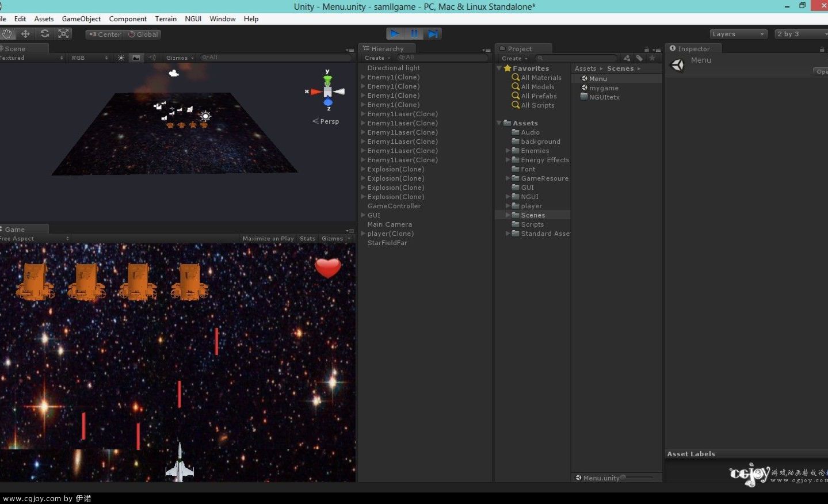Open the Component menu

pos(128,18)
